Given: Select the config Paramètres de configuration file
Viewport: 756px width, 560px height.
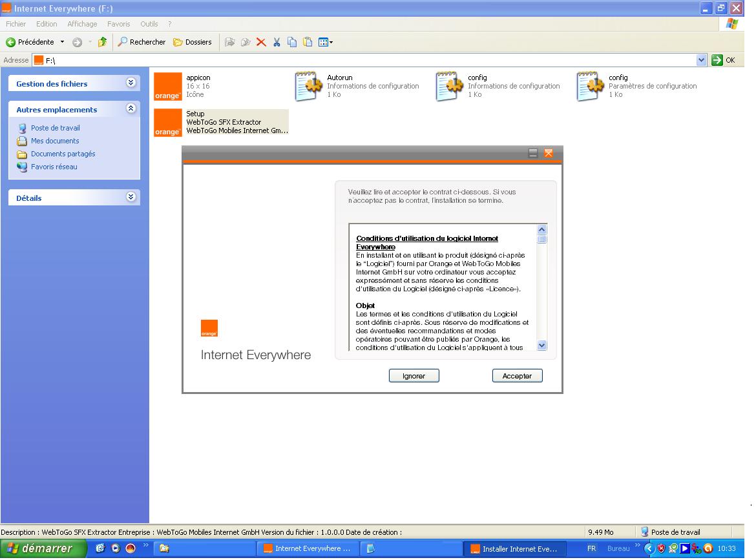Looking at the screenshot, I should pyautogui.click(x=590, y=87).
